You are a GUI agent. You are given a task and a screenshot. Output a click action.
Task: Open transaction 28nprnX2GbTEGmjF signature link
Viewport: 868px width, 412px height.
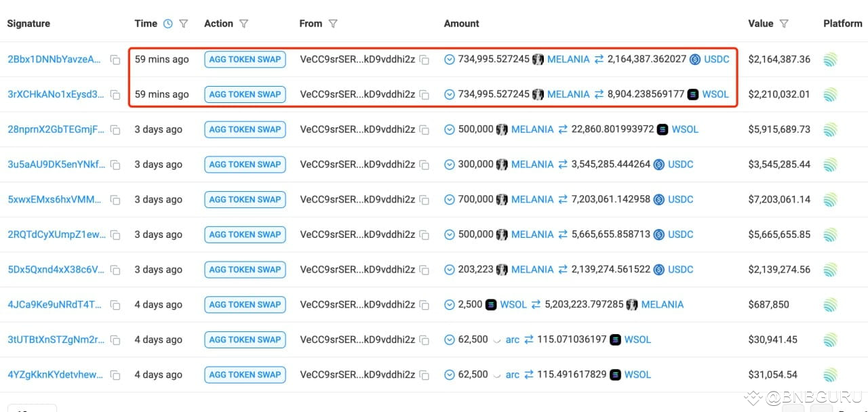coord(56,129)
